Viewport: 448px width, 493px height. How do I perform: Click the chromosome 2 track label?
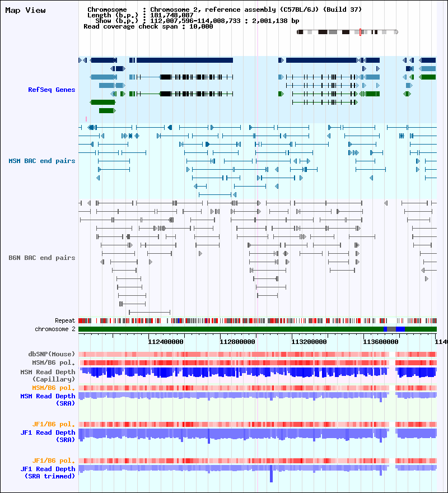click(55, 329)
